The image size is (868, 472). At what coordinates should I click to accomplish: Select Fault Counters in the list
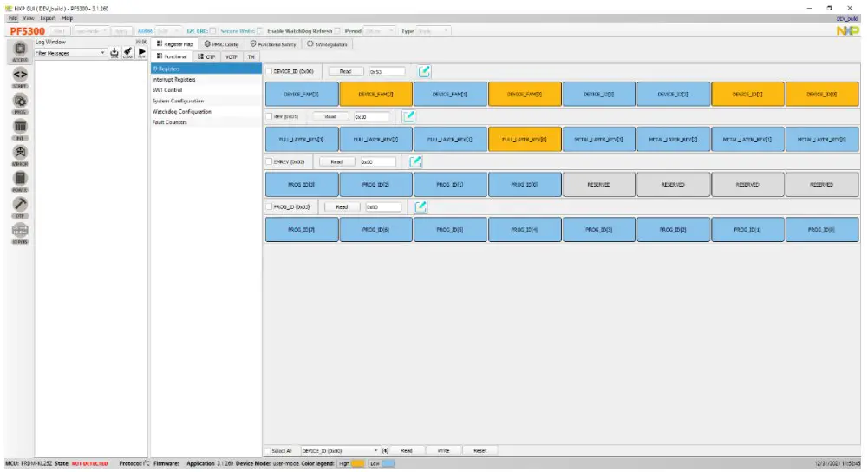click(206, 121)
